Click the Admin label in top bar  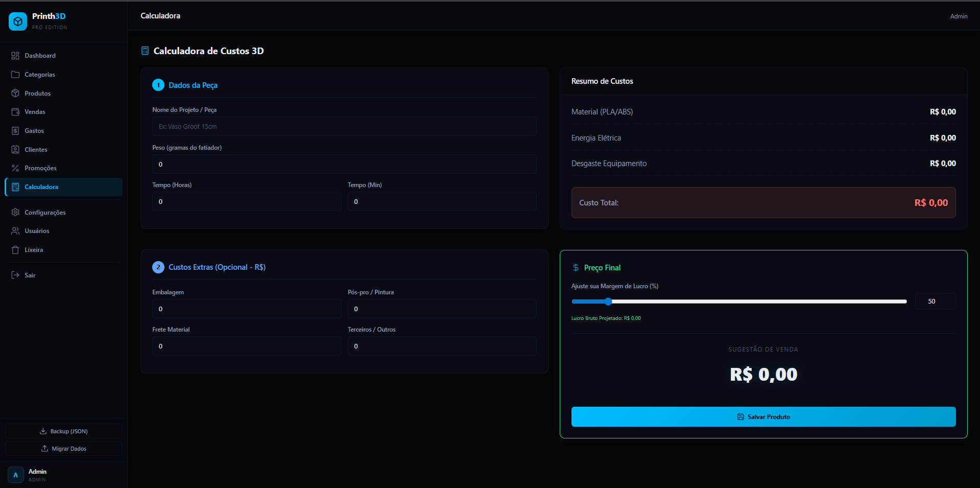[x=959, y=16]
